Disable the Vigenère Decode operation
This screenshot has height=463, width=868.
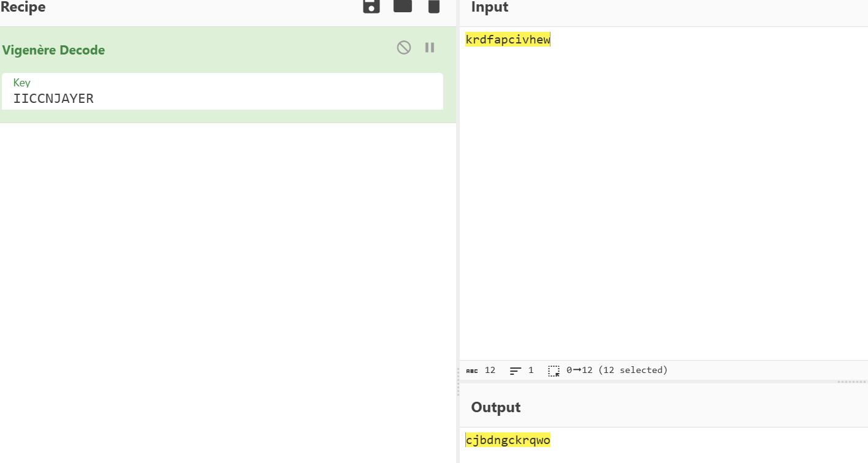[x=403, y=48]
